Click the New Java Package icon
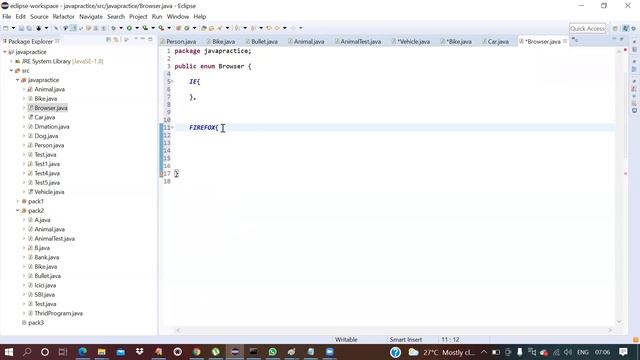640x360 pixels. 178,28
